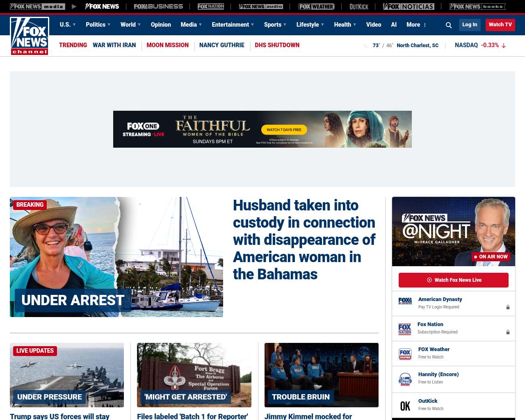Open the Sports dropdown menu

275,25
